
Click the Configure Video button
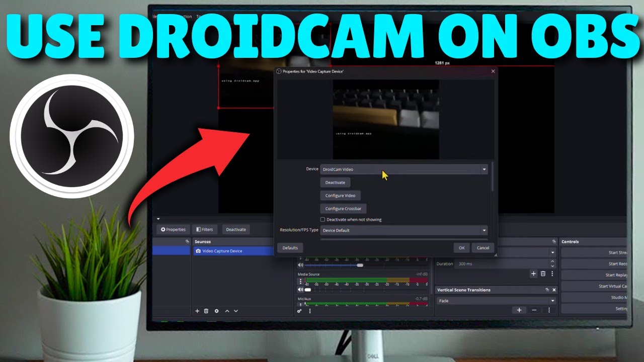pyautogui.click(x=341, y=196)
